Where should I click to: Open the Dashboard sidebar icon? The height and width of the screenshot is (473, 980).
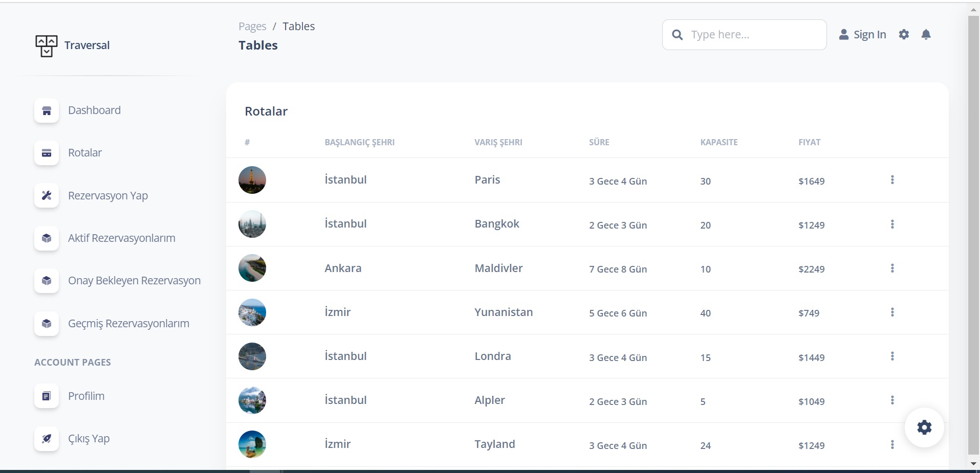pos(47,110)
